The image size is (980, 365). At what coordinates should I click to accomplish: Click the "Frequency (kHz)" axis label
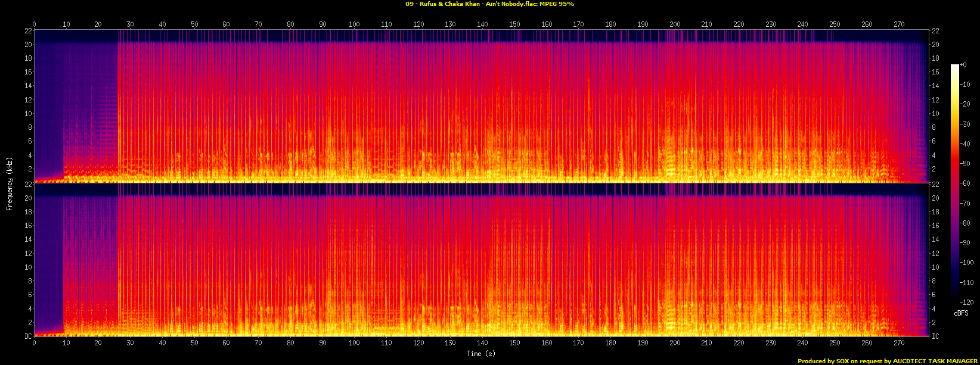pyautogui.click(x=10, y=183)
